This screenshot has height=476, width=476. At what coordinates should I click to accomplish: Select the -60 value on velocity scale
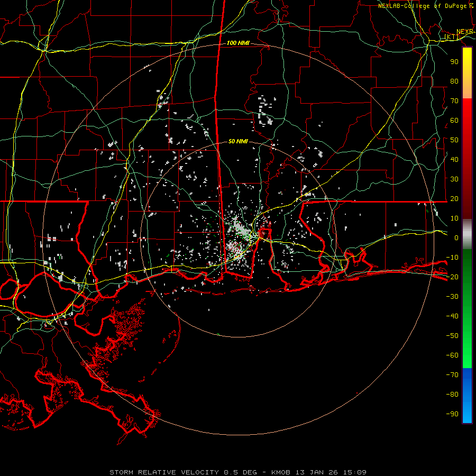452,355
